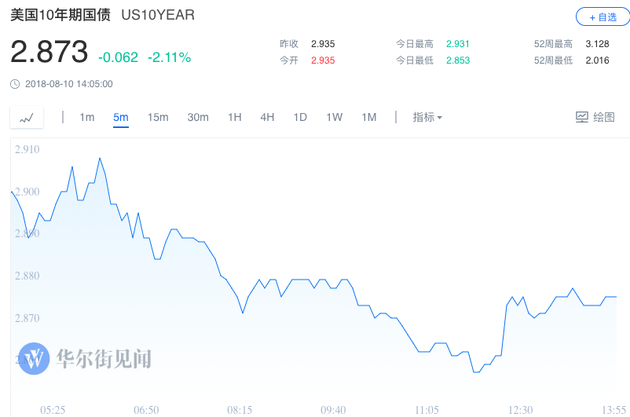
Task: Select the 5m interval tab
Action: (x=121, y=117)
